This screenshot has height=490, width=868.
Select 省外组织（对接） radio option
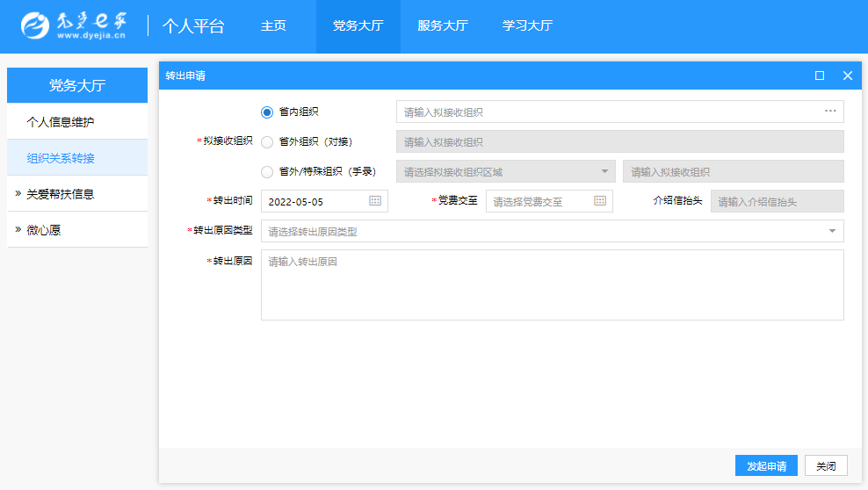coord(267,142)
